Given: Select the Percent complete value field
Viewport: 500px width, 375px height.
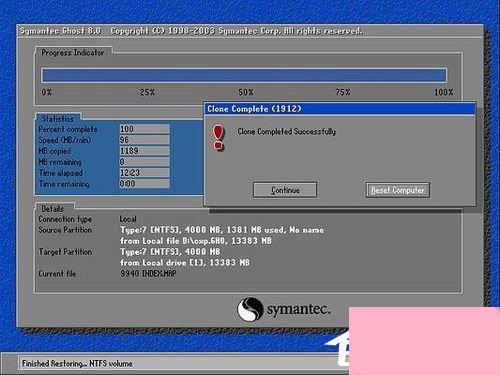Looking at the screenshot, I should tap(145, 129).
